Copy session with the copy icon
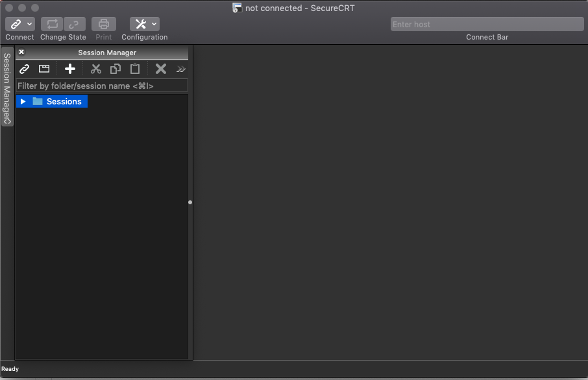 click(115, 69)
